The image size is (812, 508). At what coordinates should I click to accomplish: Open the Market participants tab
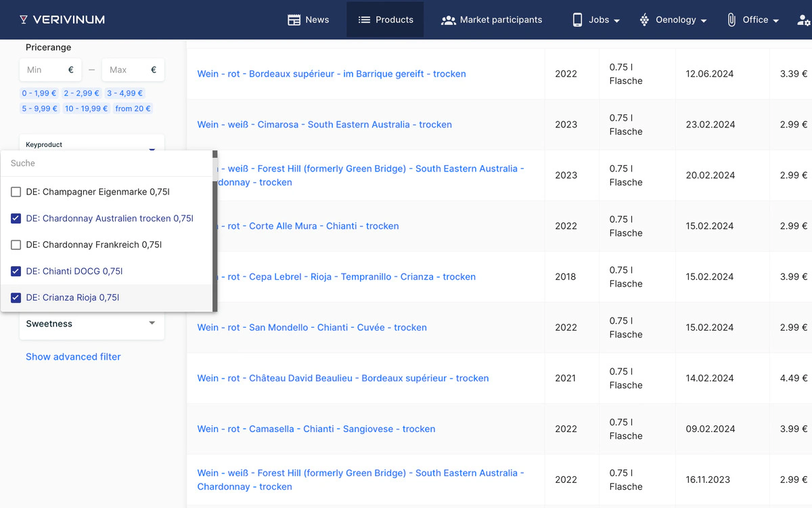tap(500, 20)
